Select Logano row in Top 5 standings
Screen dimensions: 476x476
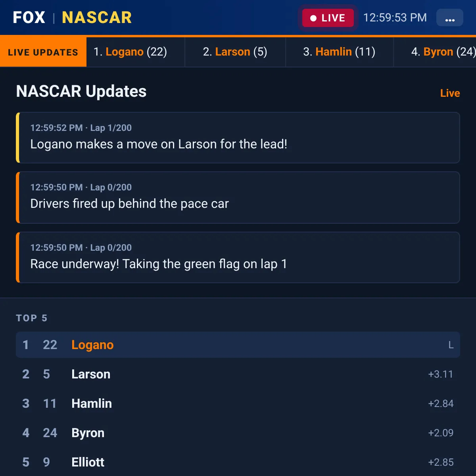click(x=238, y=345)
